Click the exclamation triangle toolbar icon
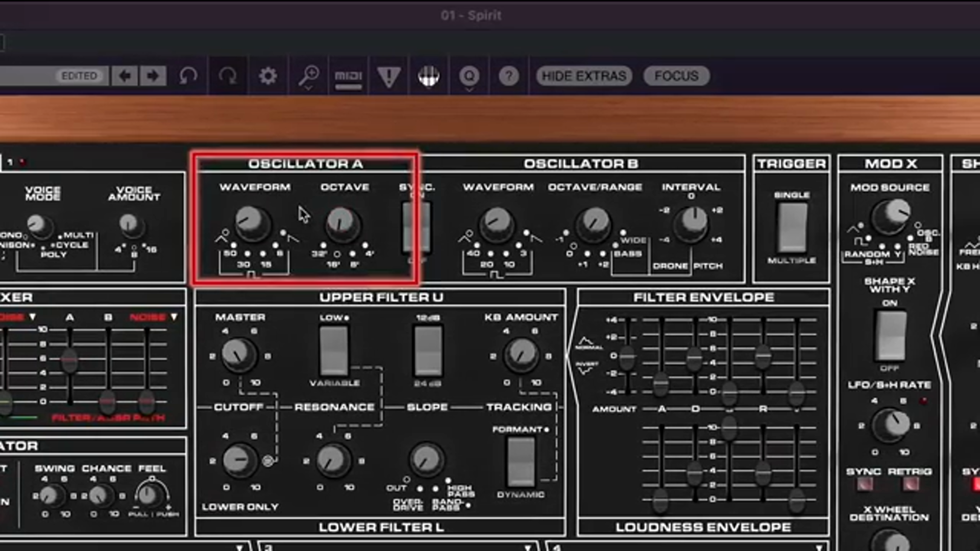This screenshot has height=551, width=980. point(388,77)
